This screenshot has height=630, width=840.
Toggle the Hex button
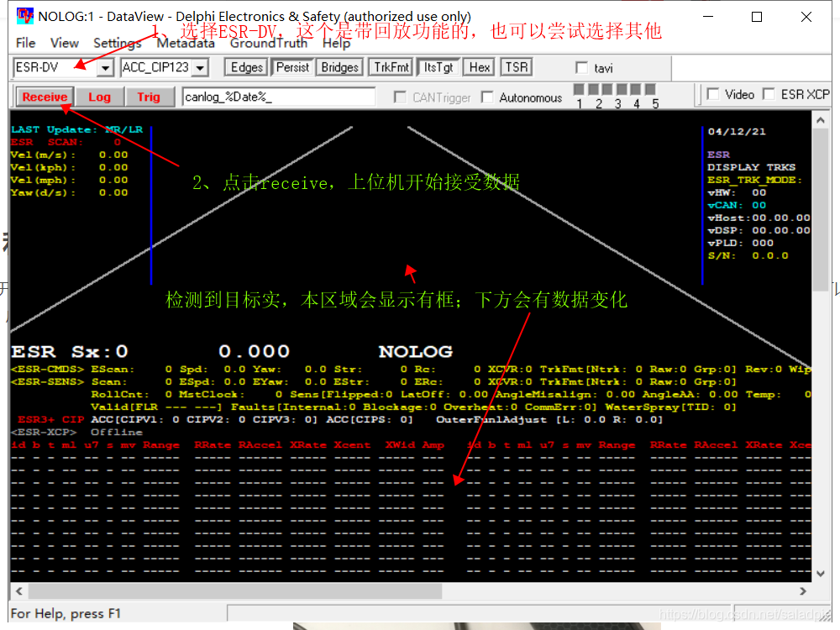(480, 67)
